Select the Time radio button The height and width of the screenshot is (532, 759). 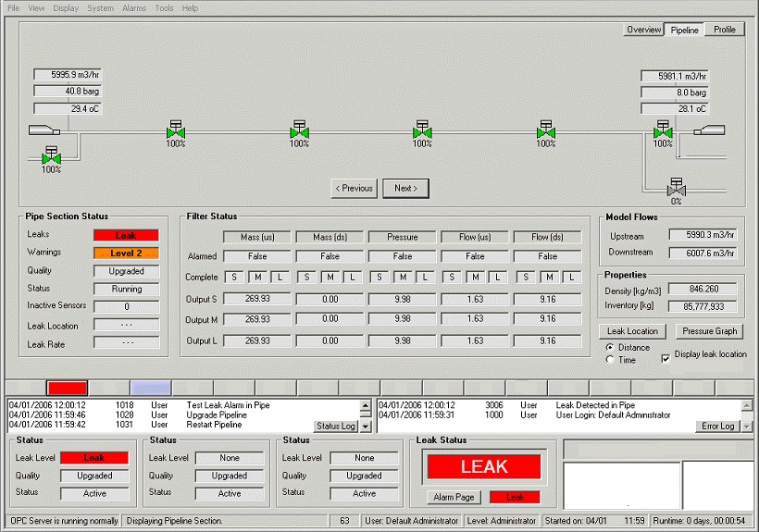(x=609, y=360)
